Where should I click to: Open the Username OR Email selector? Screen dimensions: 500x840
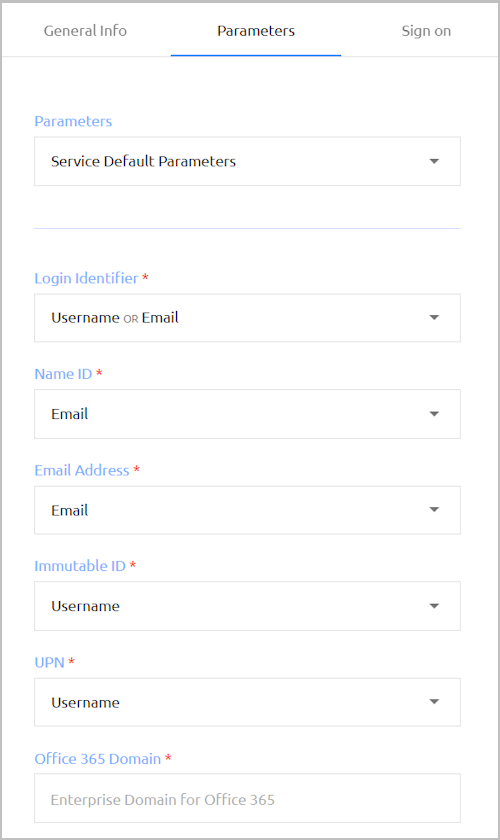247,318
